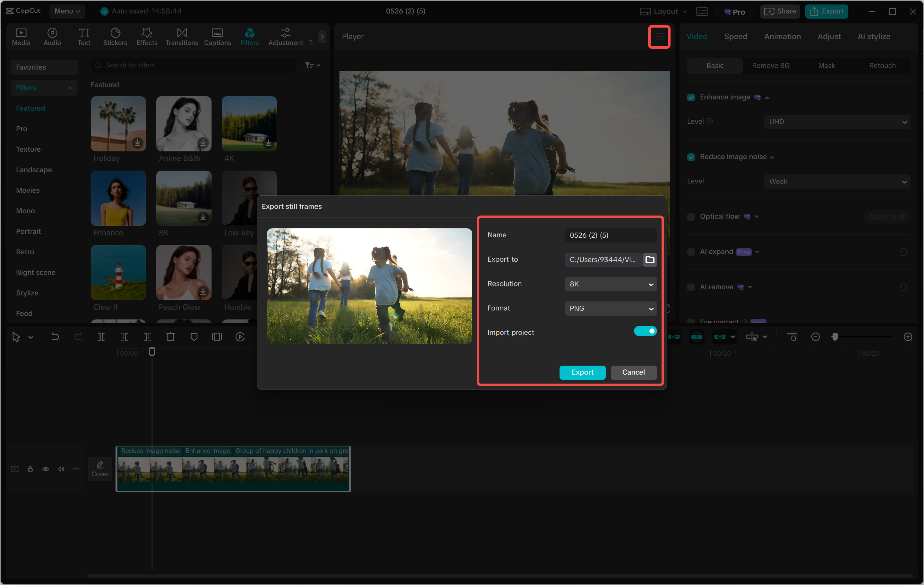Select the Stickers panel

[115, 37]
